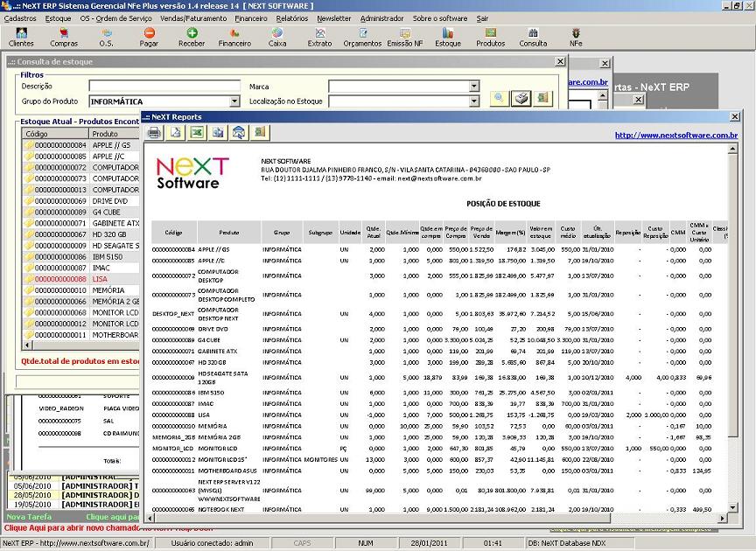Open the Marca dropdown
Image resolution: width=756 pixels, height=551 pixels.
472,85
